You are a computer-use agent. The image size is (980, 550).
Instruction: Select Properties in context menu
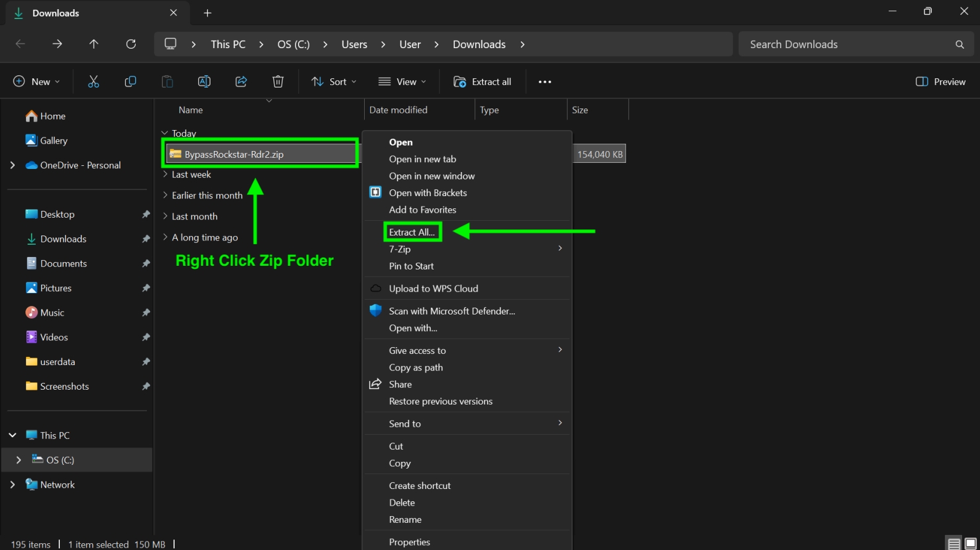pyautogui.click(x=468, y=542)
